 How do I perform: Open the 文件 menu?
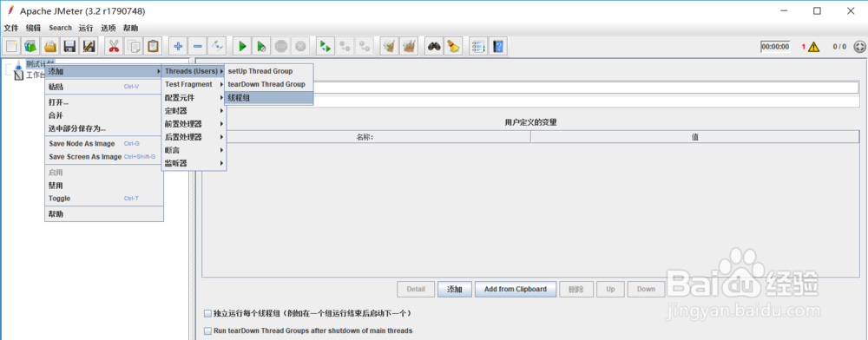[11, 28]
